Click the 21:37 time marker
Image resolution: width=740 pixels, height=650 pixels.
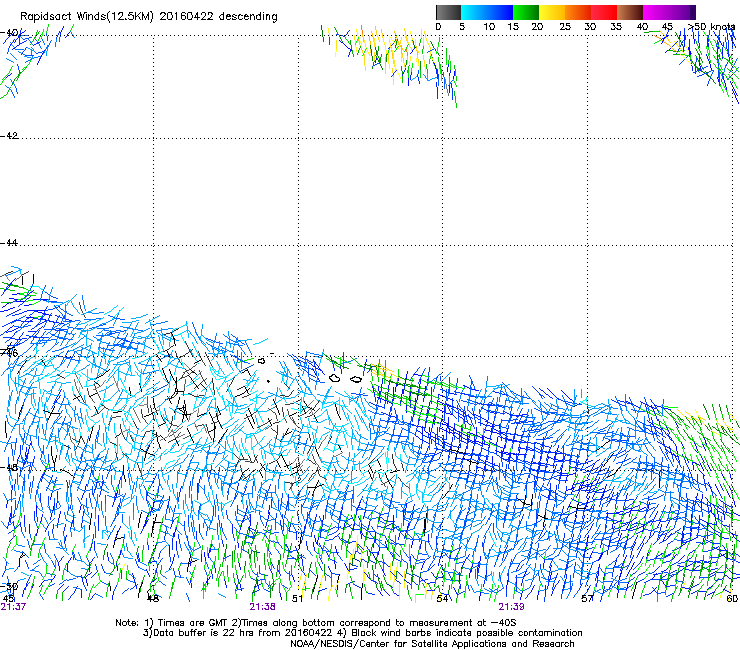pos(13,607)
